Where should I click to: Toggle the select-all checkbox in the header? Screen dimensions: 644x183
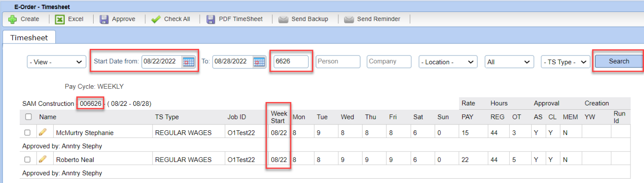point(28,116)
